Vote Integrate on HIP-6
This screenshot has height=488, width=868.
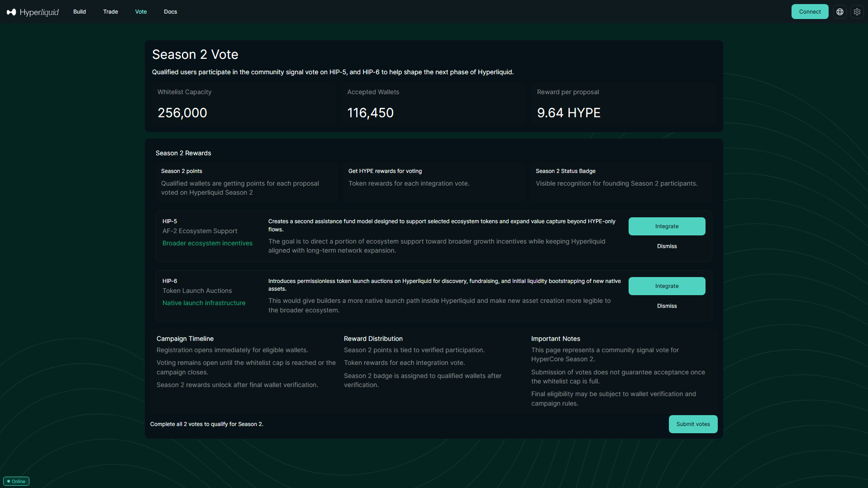pos(667,286)
